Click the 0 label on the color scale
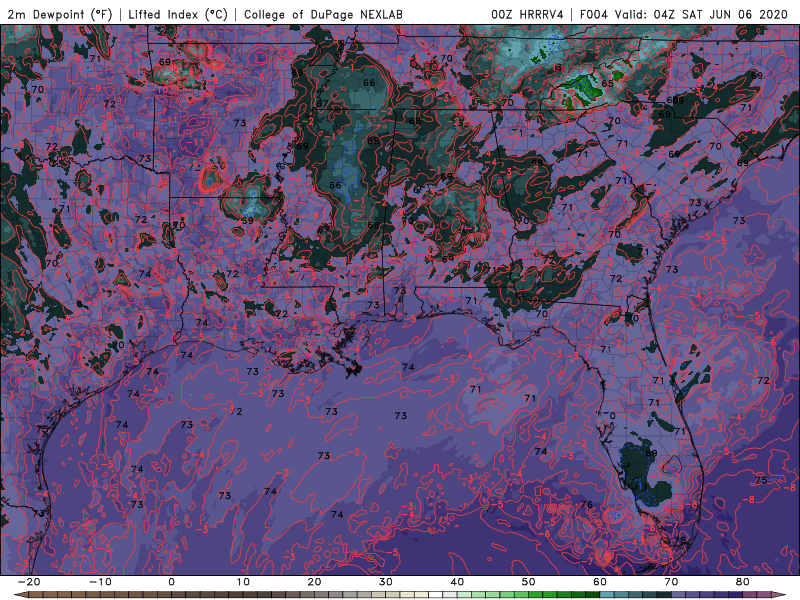800x600 pixels. (171, 582)
